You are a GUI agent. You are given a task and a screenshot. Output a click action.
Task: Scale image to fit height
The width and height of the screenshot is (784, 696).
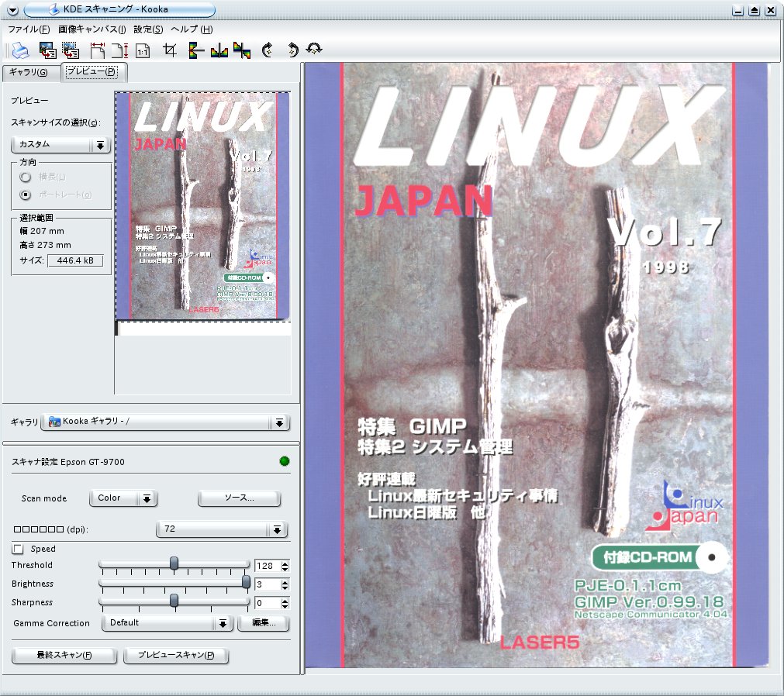[120, 50]
